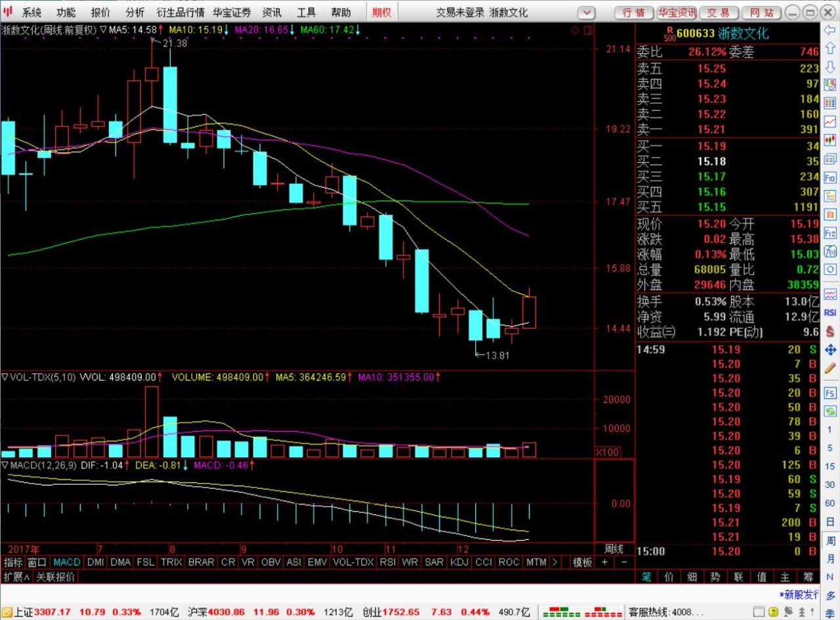Image resolution: width=840 pixels, height=620 pixels.
Task: Click the multi-period '多' sidebar button
Action: click(830, 596)
